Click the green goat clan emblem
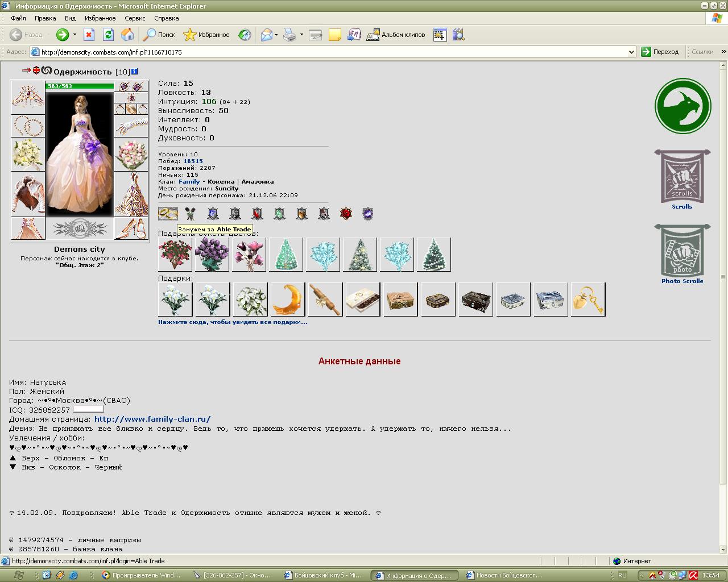This screenshot has width=728, height=582. click(x=682, y=106)
